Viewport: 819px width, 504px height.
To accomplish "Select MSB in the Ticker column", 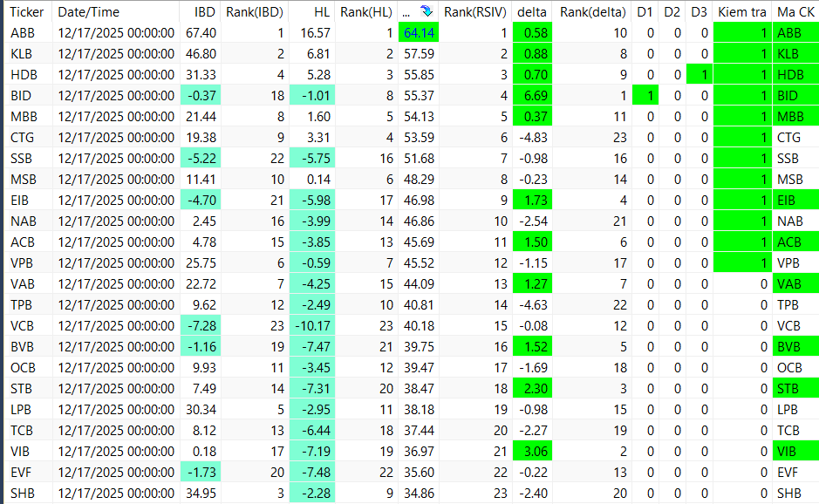I will coord(24,179).
